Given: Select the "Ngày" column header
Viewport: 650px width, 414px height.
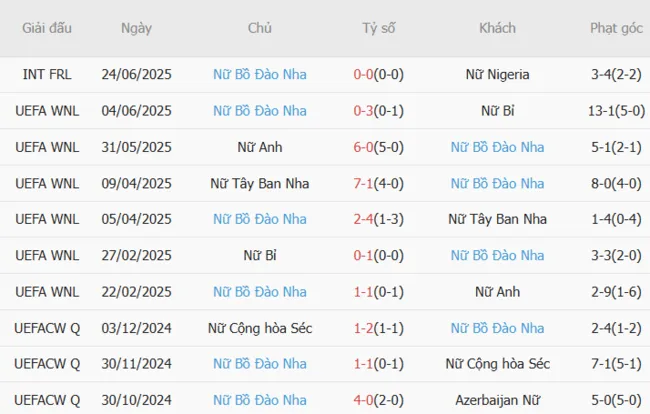Looking at the screenshot, I should (x=136, y=28).
